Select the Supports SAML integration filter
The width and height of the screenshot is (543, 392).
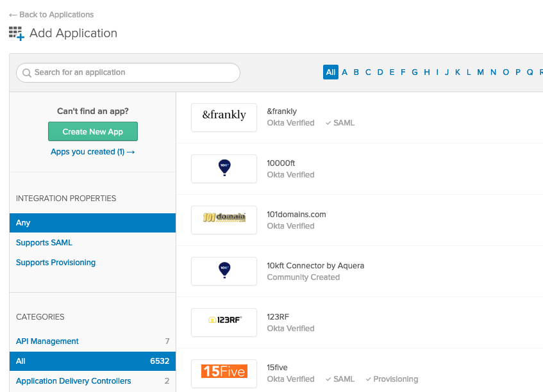point(44,243)
